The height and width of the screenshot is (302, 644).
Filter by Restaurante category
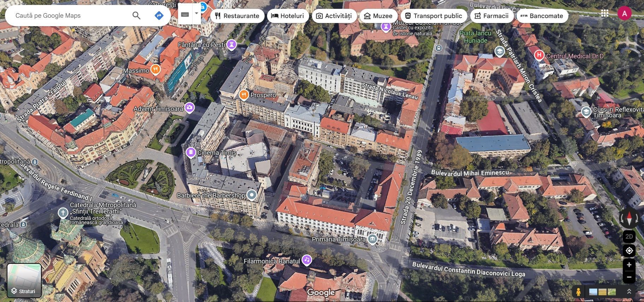[237, 16]
